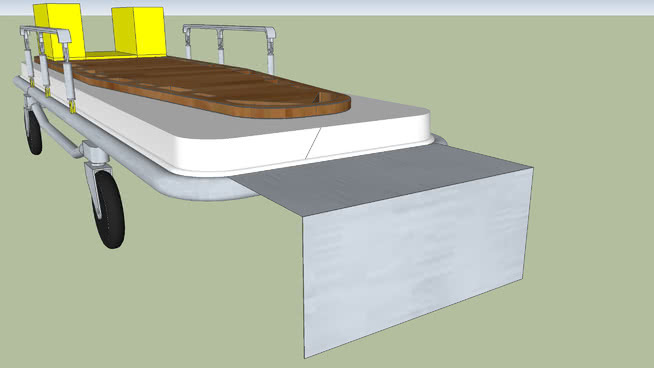
Task: Click the large black front caster wheel
Action: pos(109,209)
